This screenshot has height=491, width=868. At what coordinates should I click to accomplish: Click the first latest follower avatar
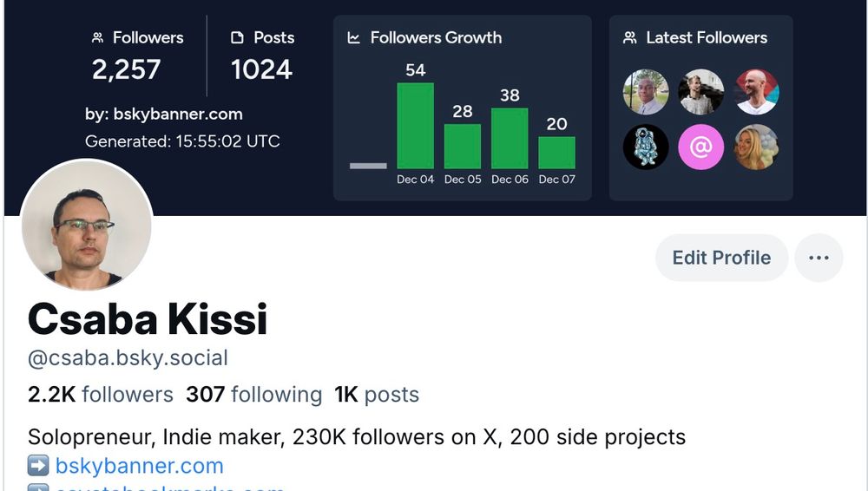coord(646,92)
